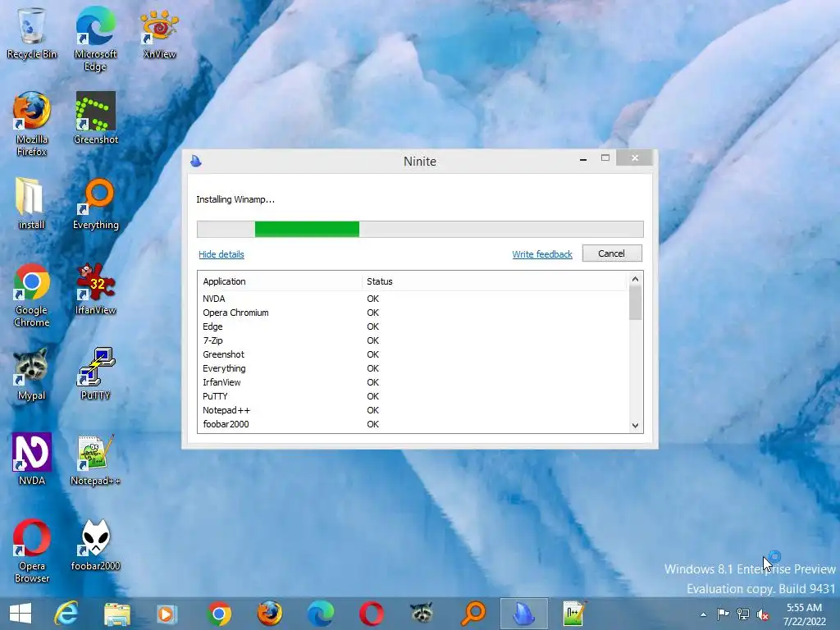
Task: Click the Ninite taskbar button
Action: [524, 614]
